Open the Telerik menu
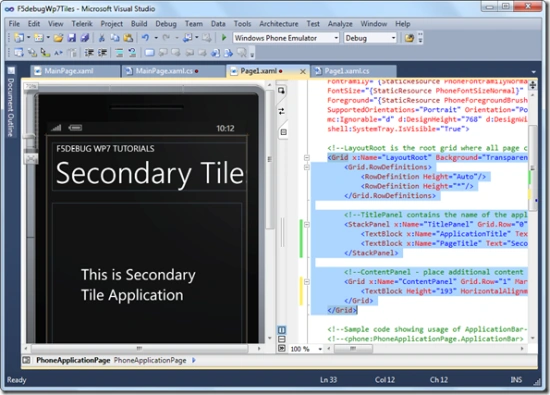Viewport: 550px width, 395px height. [x=82, y=24]
